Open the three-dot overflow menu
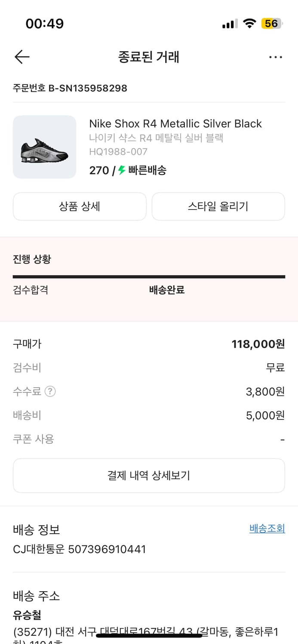 (276, 57)
